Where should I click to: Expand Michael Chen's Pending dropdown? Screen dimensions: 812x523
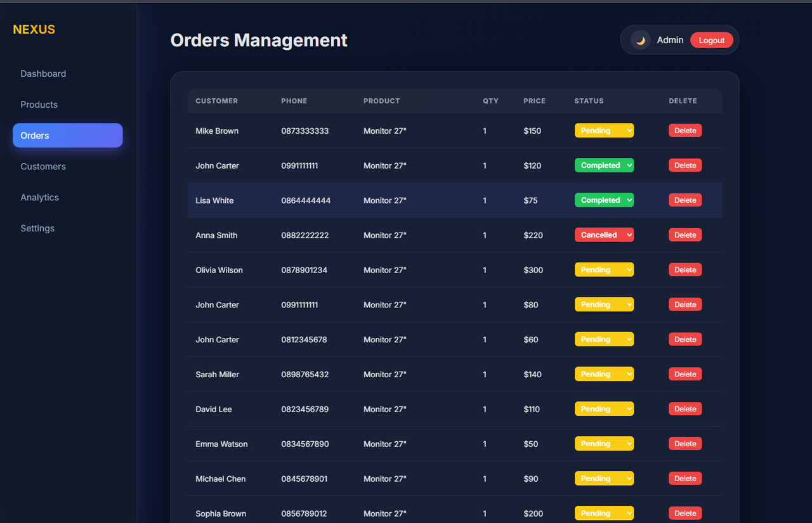click(604, 479)
